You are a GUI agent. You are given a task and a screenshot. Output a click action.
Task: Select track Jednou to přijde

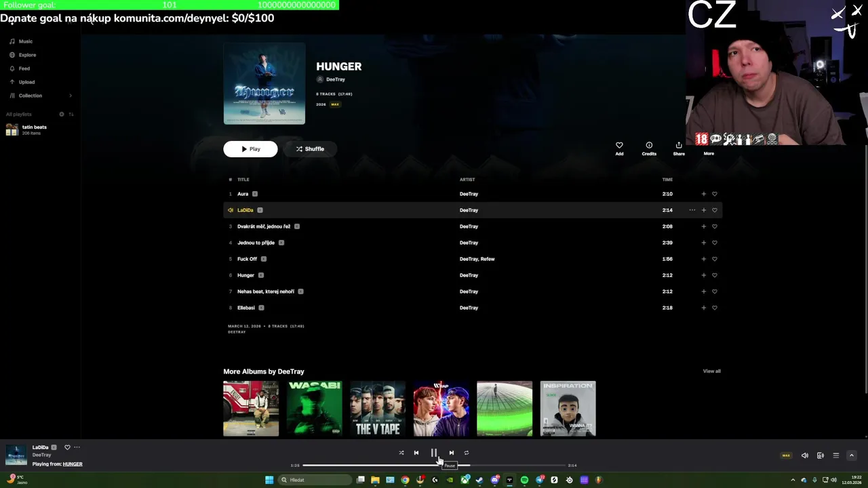tap(256, 243)
